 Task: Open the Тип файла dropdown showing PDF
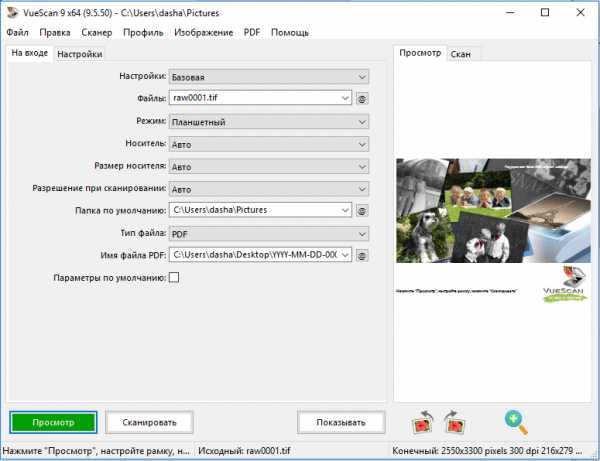tap(269, 234)
